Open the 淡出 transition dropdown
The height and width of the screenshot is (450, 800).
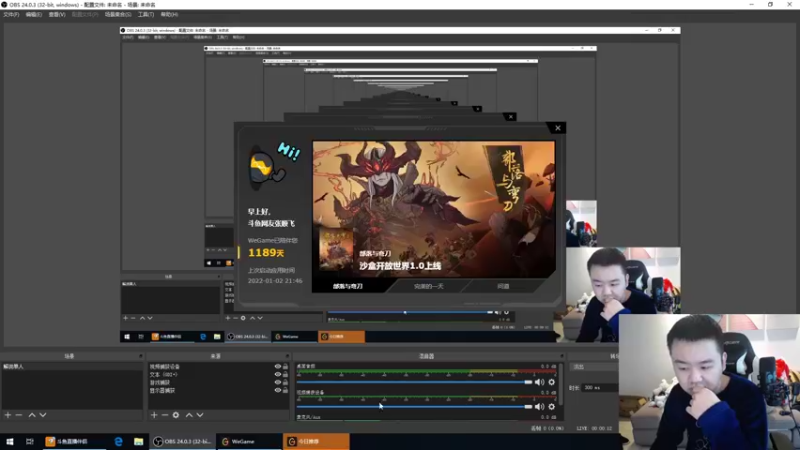[595, 367]
